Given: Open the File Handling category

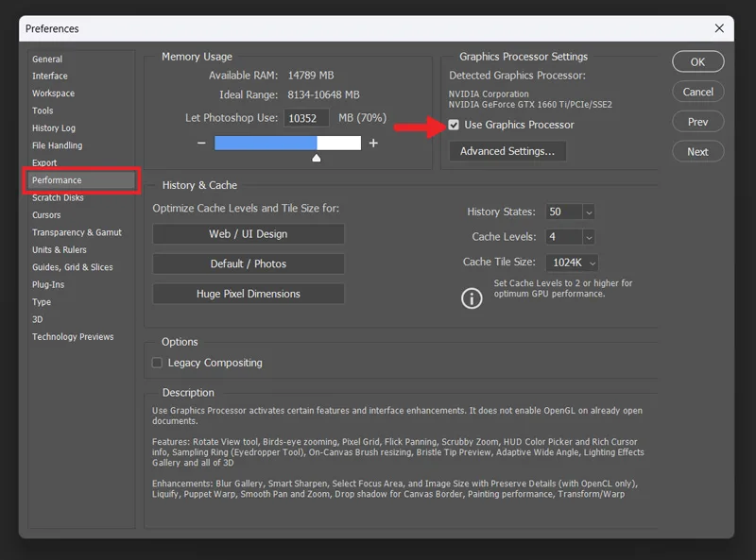Looking at the screenshot, I should pos(58,145).
